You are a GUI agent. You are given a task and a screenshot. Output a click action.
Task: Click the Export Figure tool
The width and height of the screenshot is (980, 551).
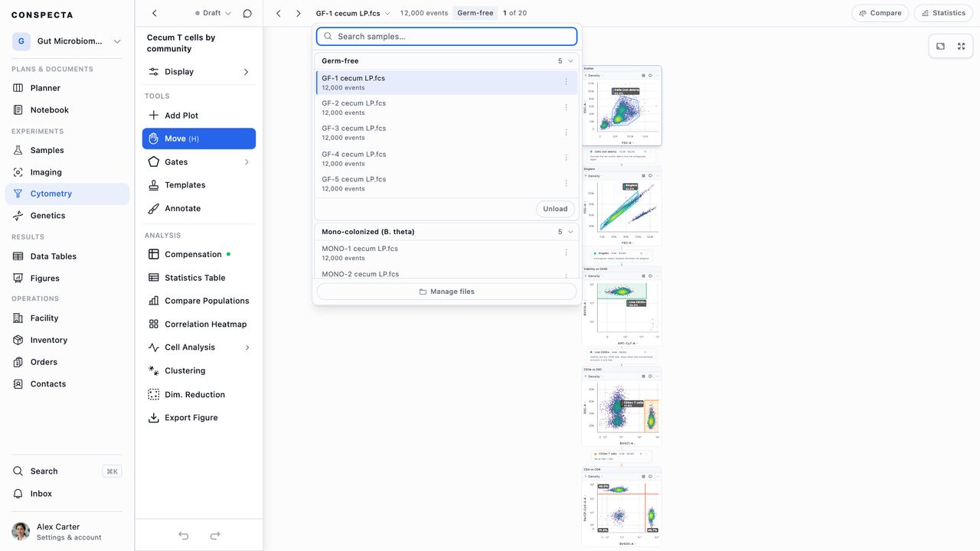[x=199, y=418]
